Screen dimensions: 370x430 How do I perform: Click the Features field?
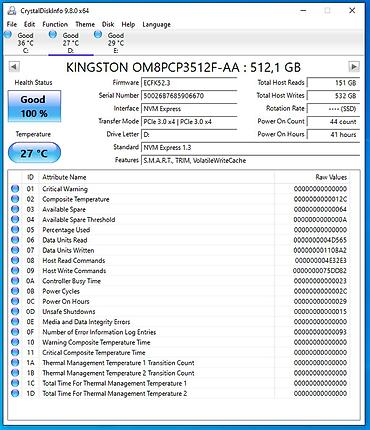pyautogui.click(x=251, y=160)
